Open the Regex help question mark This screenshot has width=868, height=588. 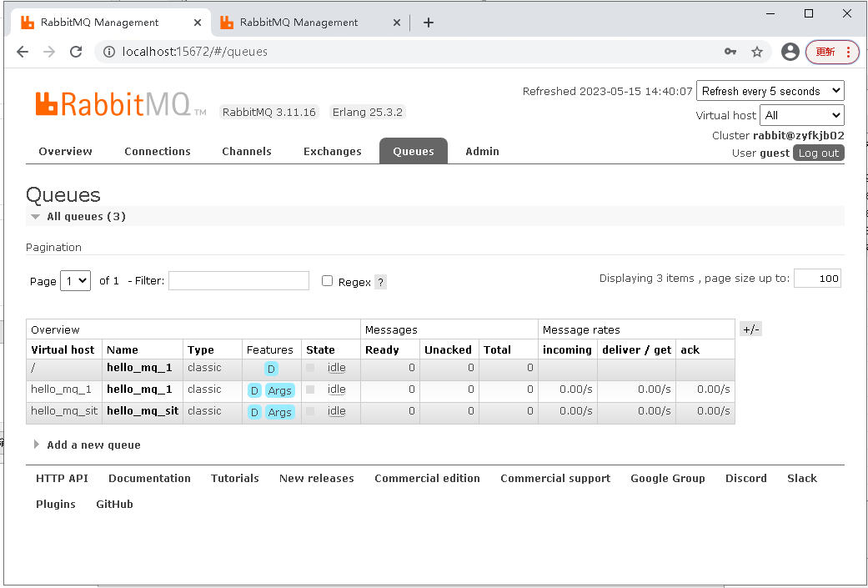(x=380, y=282)
